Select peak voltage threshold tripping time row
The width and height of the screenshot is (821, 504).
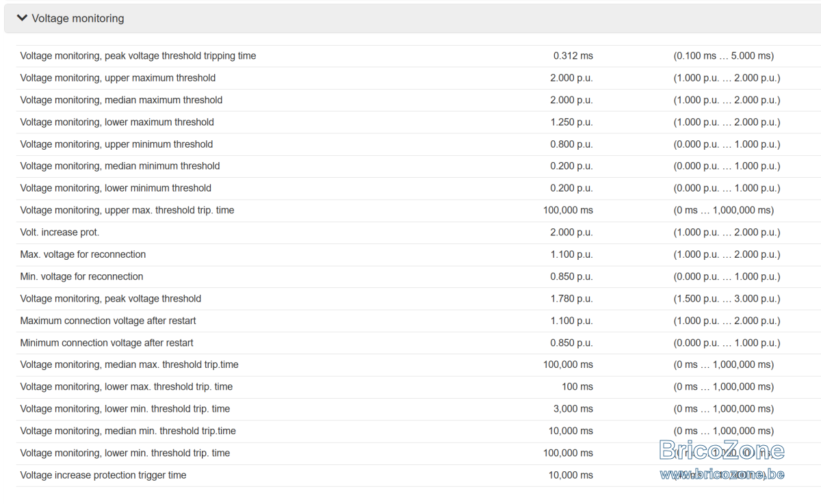tap(419, 56)
